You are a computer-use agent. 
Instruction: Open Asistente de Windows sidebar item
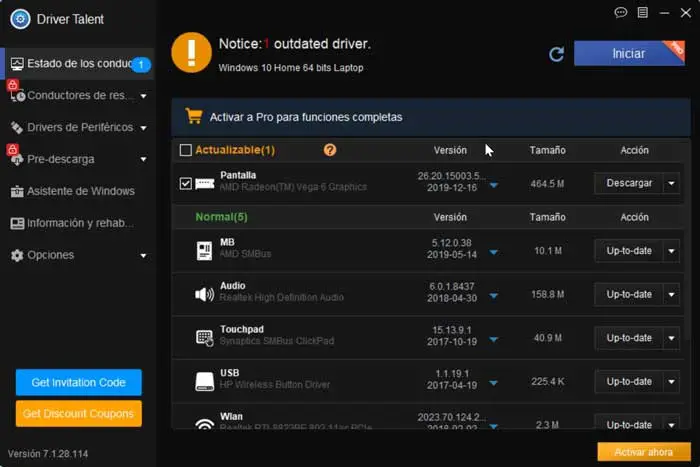coord(77,192)
